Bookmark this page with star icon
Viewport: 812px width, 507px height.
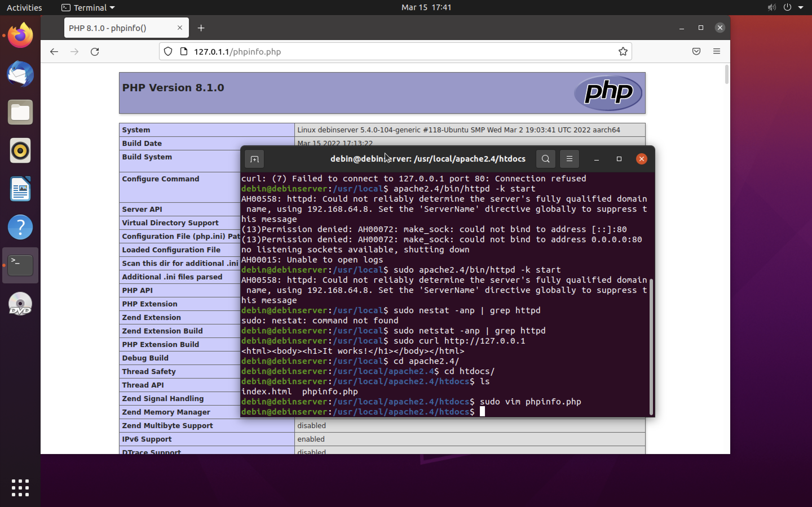pyautogui.click(x=623, y=52)
